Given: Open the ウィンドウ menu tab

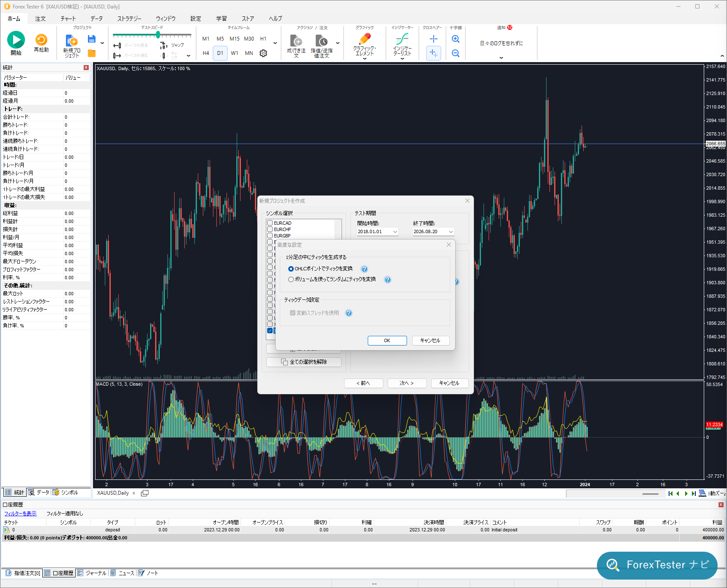Looking at the screenshot, I should (166, 19).
